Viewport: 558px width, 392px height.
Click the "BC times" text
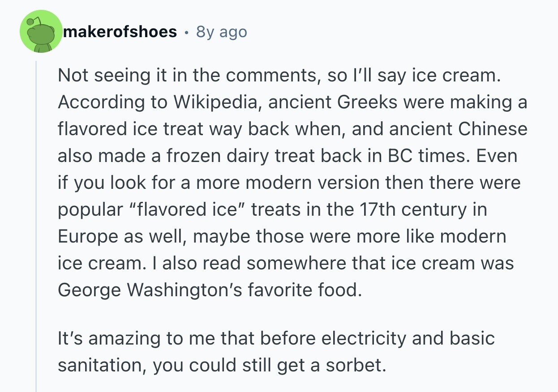click(x=418, y=156)
